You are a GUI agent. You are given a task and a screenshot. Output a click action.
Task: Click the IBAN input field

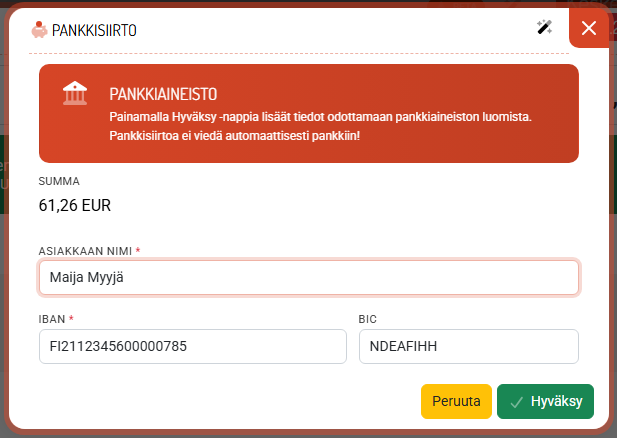193,346
